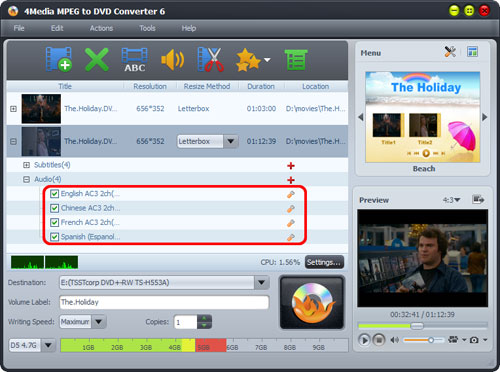Increase the Copies count
Viewport: 500px width, 372px height.
pyautogui.click(x=204, y=318)
